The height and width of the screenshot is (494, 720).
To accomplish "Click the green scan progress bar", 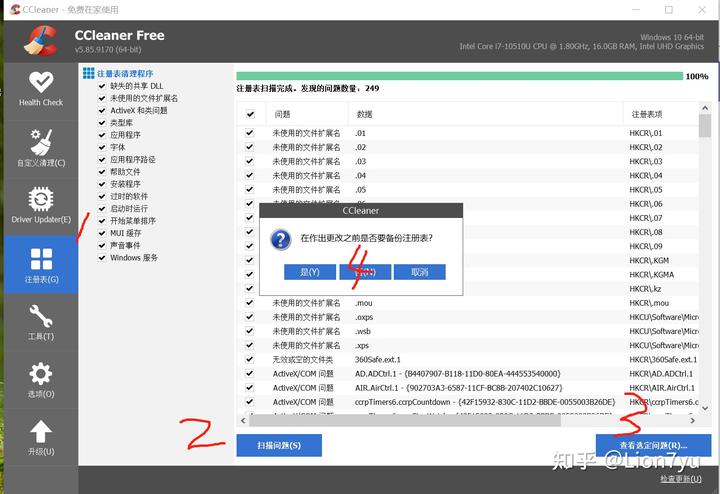I will coord(460,76).
